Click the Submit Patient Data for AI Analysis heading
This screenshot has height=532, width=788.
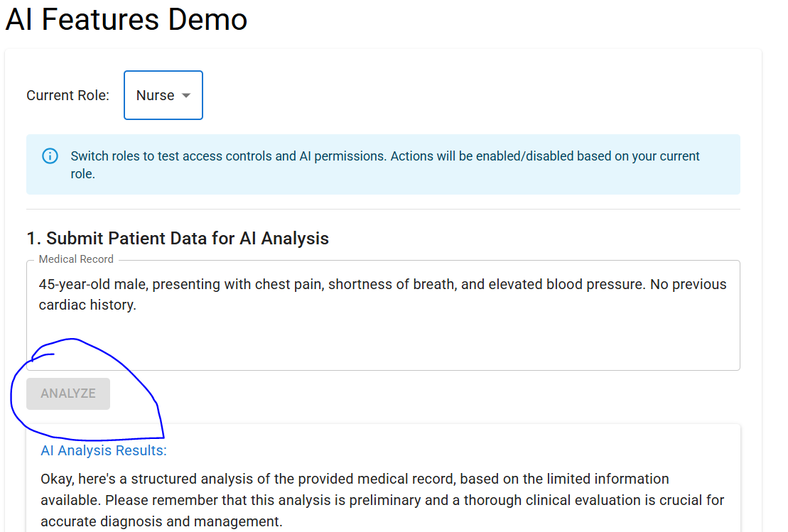(x=178, y=238)
